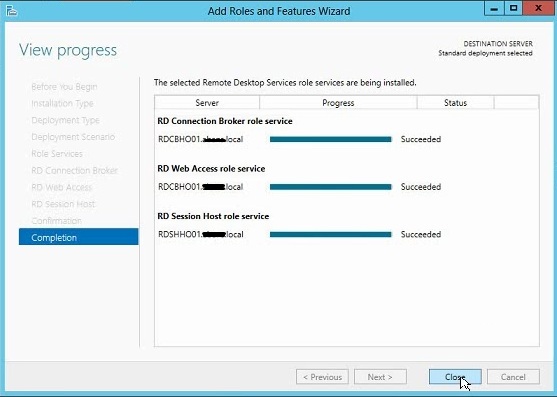The height and width of the screenshot is (397, 557).
Task: Click Succeeded status for Web Access
Action: [x=421, y=187]
